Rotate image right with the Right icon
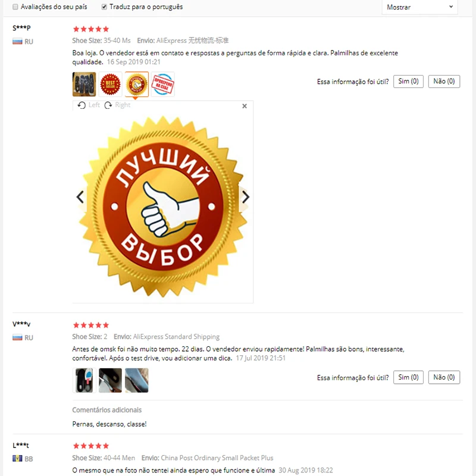476x476 pixels. coord(117,105)
